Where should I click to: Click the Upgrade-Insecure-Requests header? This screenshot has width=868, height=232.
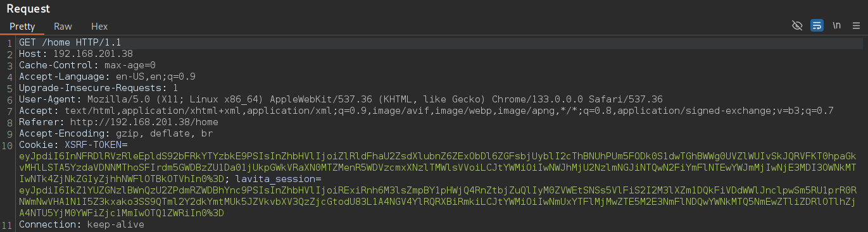tap(98, 88)
